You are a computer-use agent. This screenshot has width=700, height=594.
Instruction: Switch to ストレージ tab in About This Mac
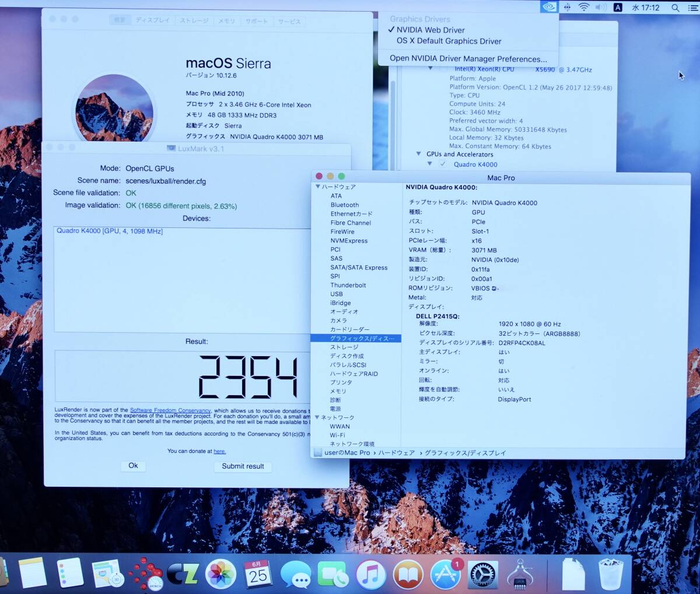click(194, 20)
